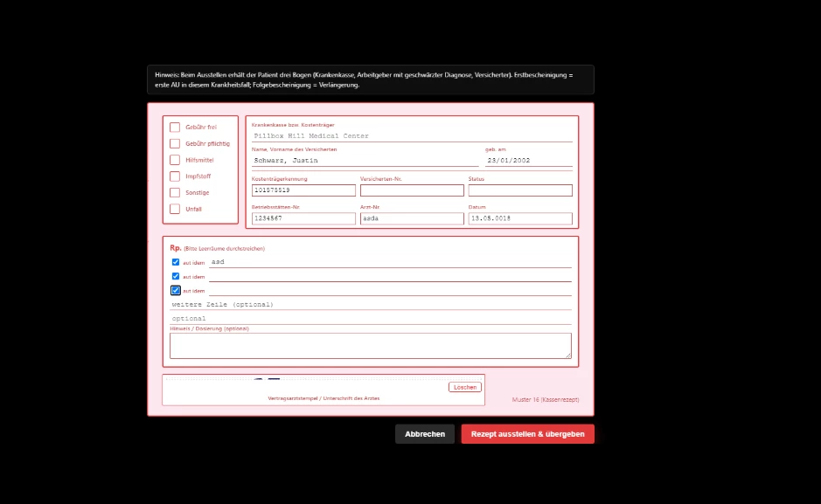821x504 pixels.
Task: Click into the Kostenträgerkennung field
Action: (303, 190)
